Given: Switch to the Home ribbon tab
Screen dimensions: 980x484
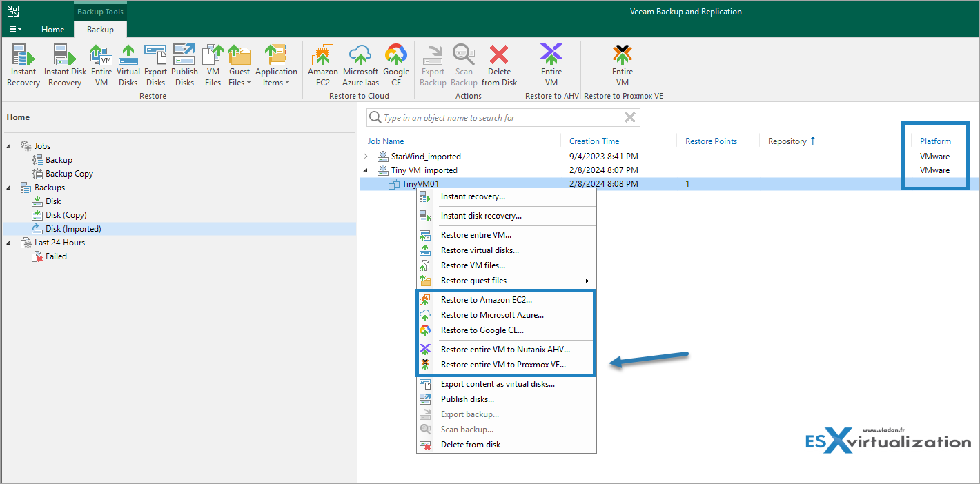Looking at the screenshot, I should pos(53,30).
